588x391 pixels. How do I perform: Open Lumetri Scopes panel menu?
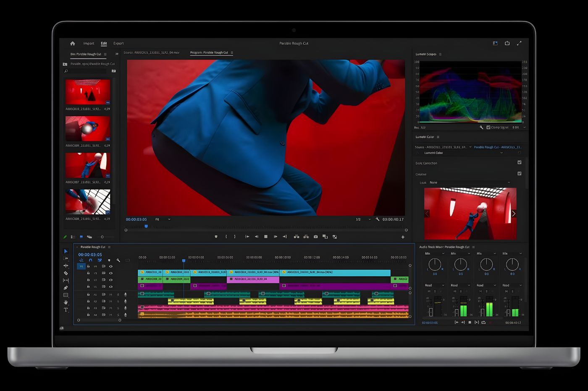pyautogui.click(x=440, y=54)
